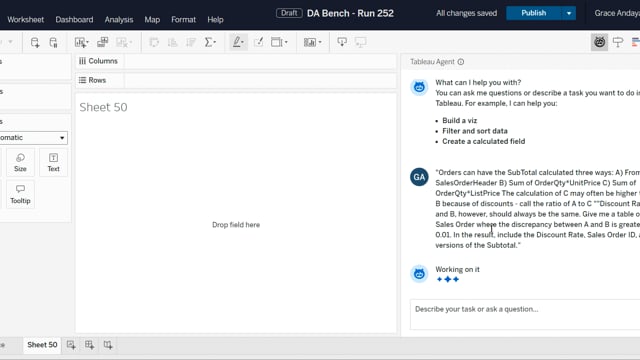Click the Download toolbar icon
Viewport: 640px width, 360px height.
click(x=342, y=42)
